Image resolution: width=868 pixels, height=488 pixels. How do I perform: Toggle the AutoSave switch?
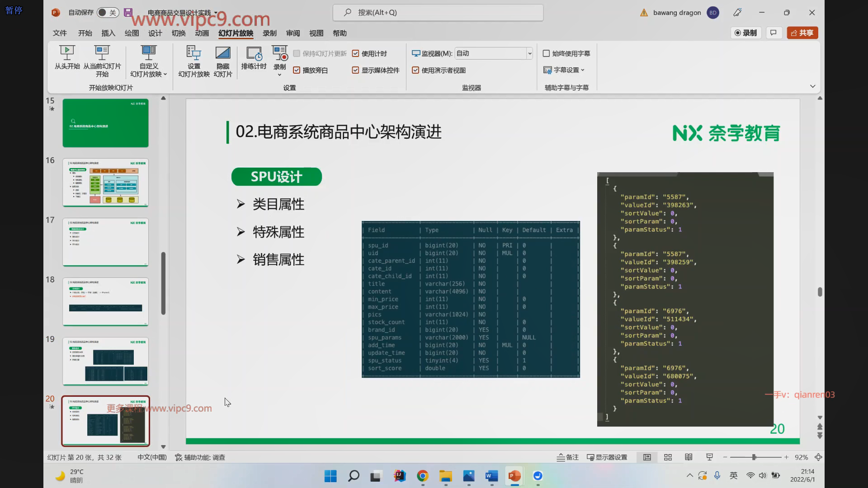point(108,13)
